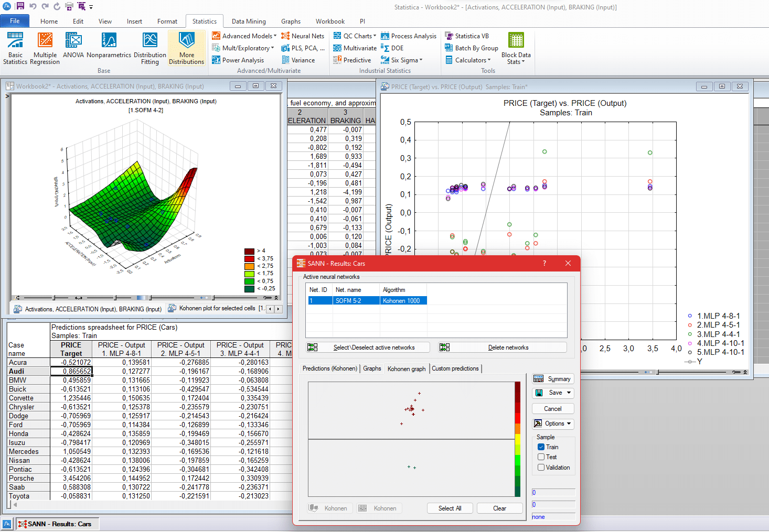This screenshot has height=532, width=769.
Task: Click yellow < 1,75 legend swatch
Action: coord(249,274)
